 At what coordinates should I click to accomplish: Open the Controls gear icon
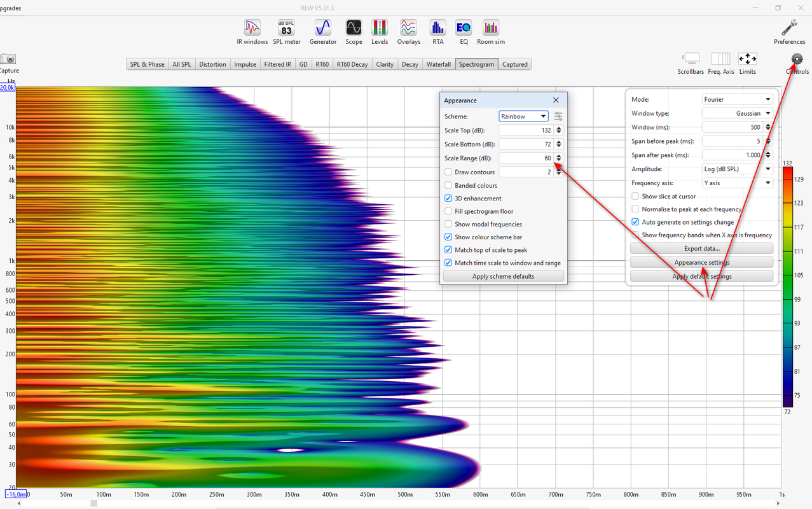coord(797,59)
